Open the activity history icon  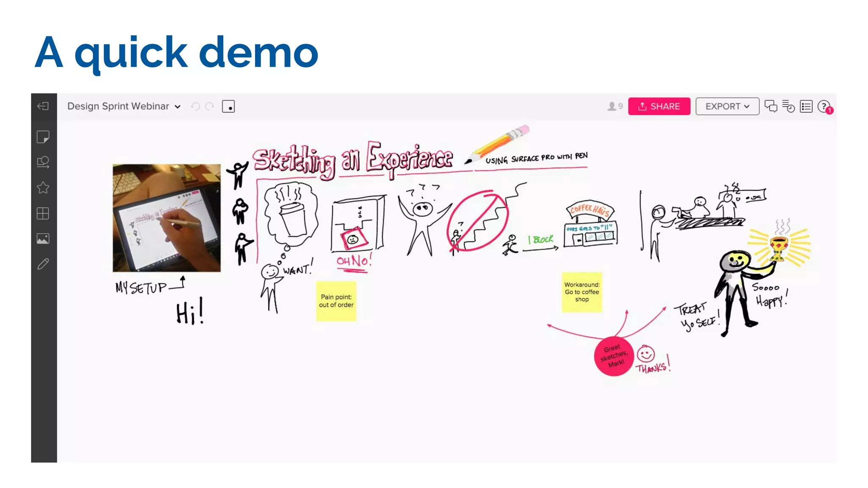point(788,106)
